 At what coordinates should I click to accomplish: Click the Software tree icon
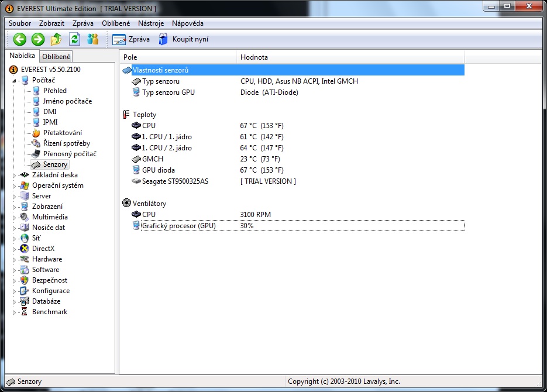(25, 270)
